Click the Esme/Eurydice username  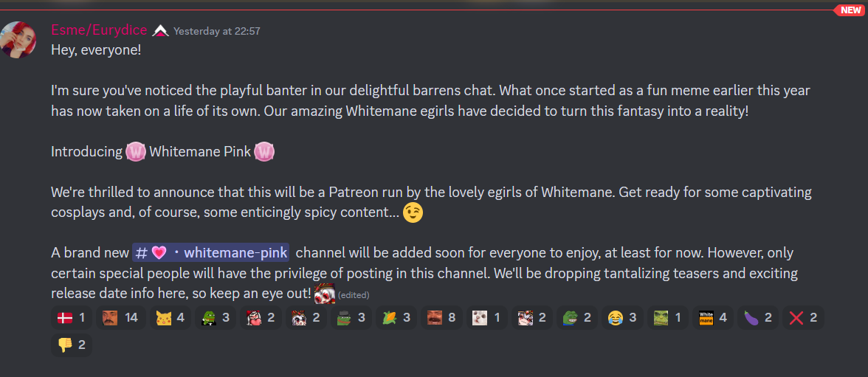99,30
